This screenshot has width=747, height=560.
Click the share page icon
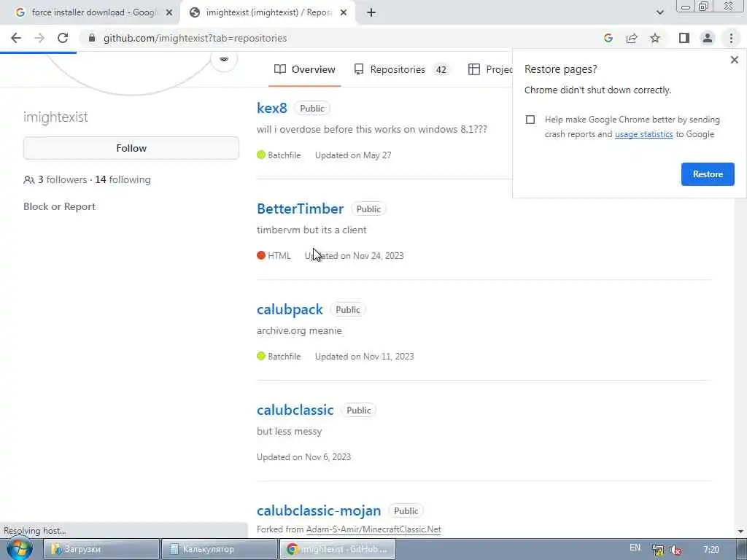click(x=632, y=38)
